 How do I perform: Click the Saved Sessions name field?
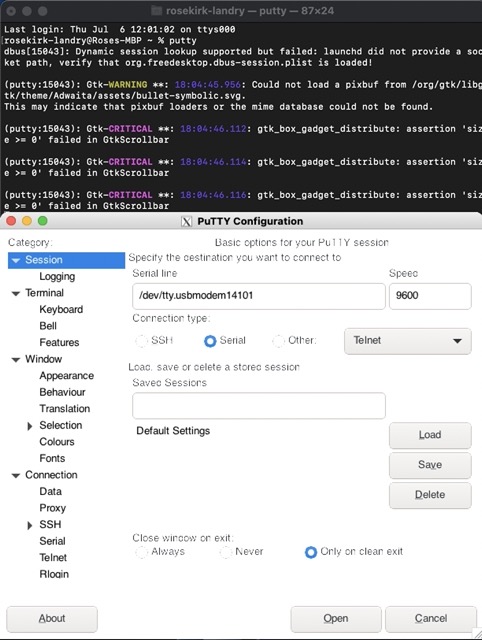(259, 405)
